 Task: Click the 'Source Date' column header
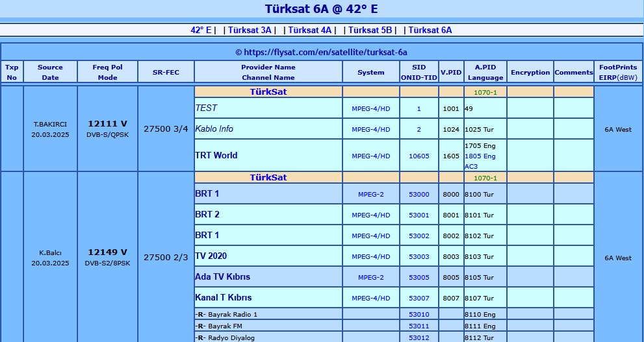[50, 72]
